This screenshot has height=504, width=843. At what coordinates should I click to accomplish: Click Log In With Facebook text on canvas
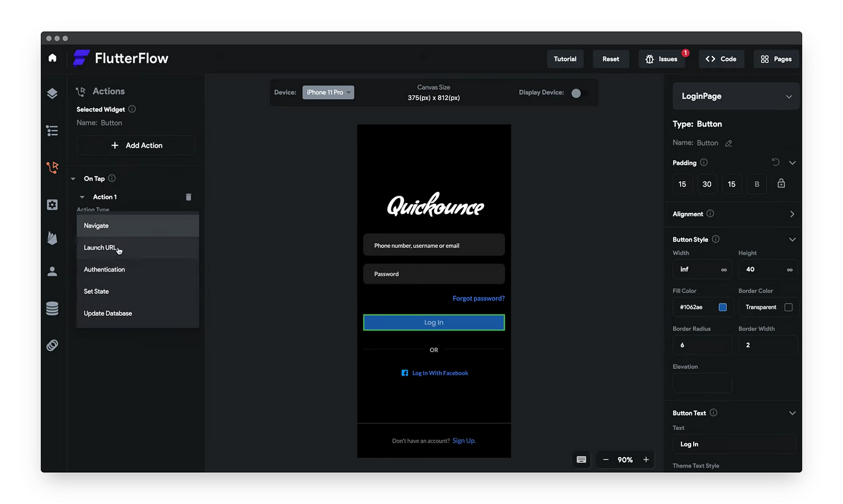[440, 373]
